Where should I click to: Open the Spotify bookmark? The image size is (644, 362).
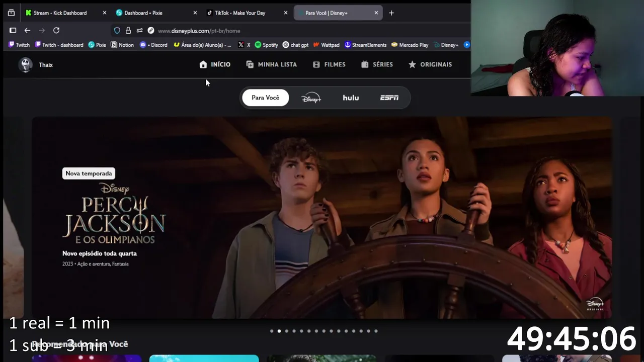coord(266,45)
